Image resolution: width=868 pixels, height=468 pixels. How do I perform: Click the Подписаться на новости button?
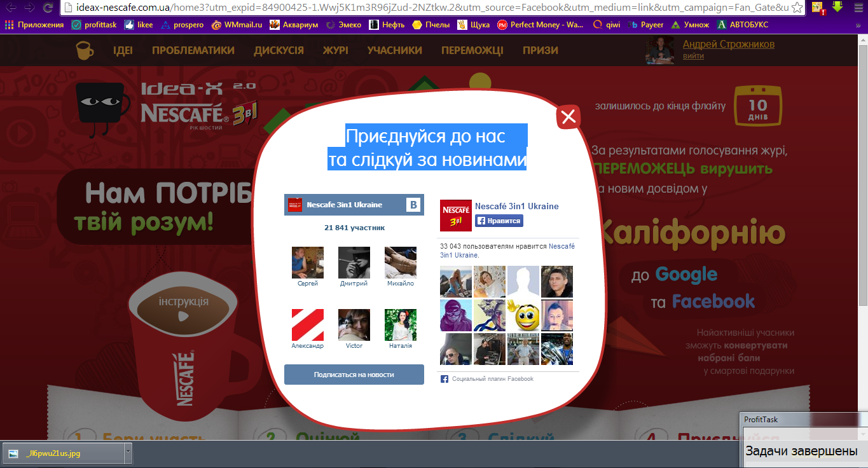click(354, 375)
